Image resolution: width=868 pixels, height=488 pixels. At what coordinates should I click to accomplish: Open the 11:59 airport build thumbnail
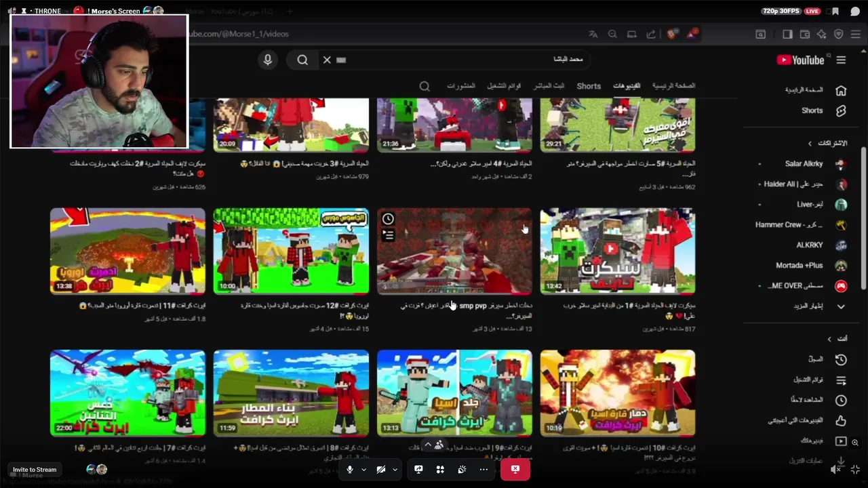tap(291, 392)
